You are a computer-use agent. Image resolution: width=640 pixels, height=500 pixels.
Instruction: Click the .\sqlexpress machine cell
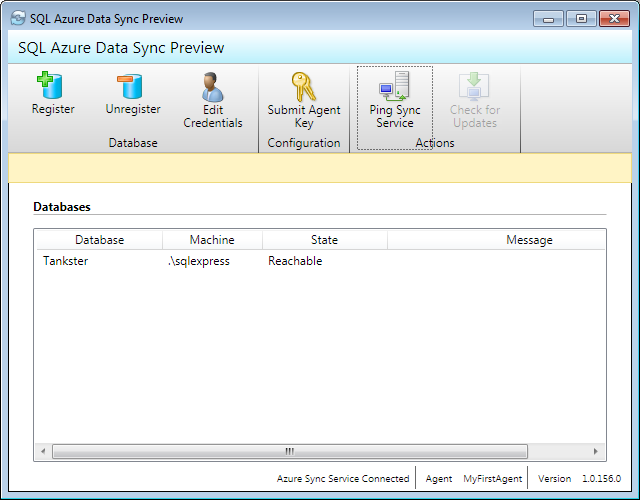coord(199,262)
